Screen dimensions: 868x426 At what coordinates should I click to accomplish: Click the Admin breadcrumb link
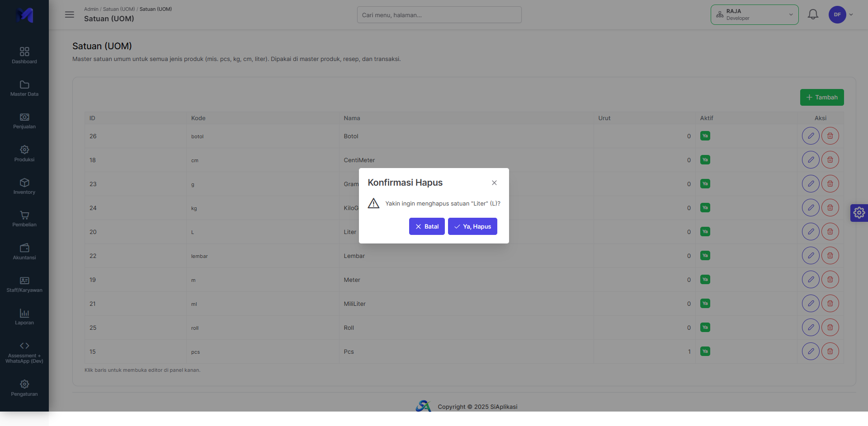click(x=91, y=9)
